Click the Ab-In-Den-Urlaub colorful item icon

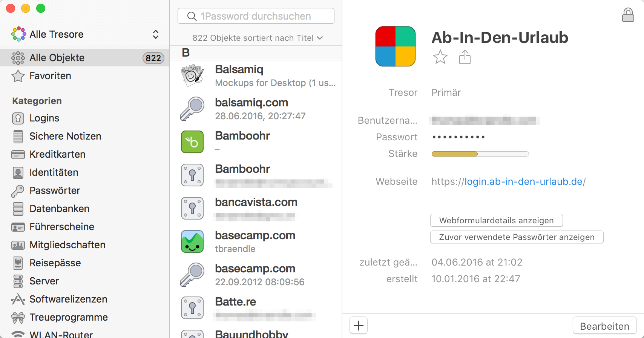(395, 46)
